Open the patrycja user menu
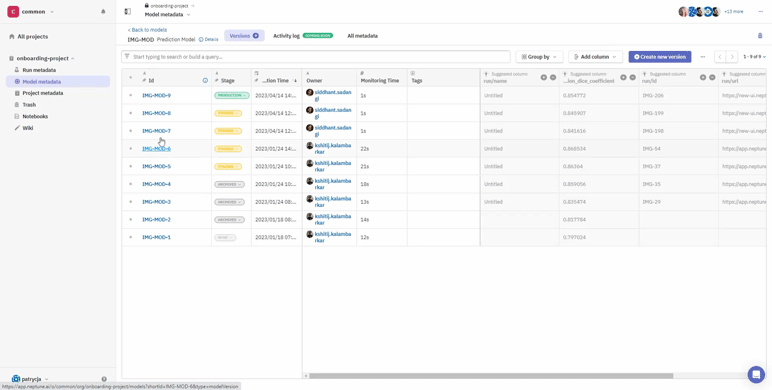 point(31,379)
